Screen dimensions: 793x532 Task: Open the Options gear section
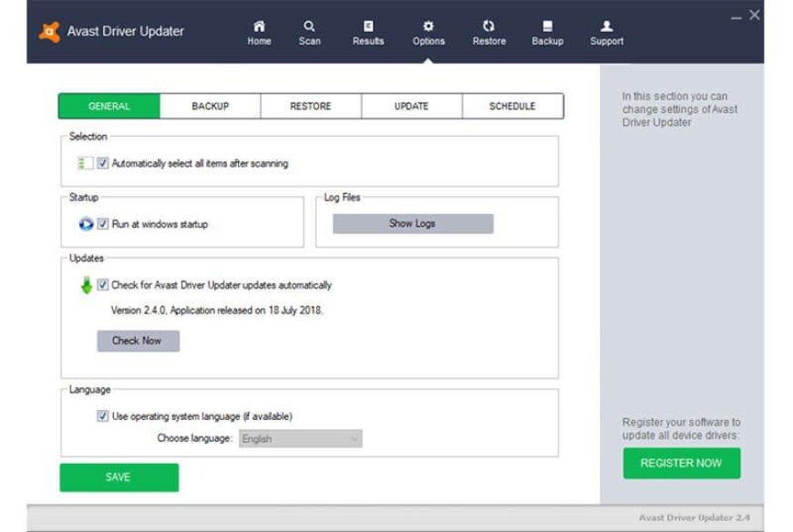coord(428,33)
